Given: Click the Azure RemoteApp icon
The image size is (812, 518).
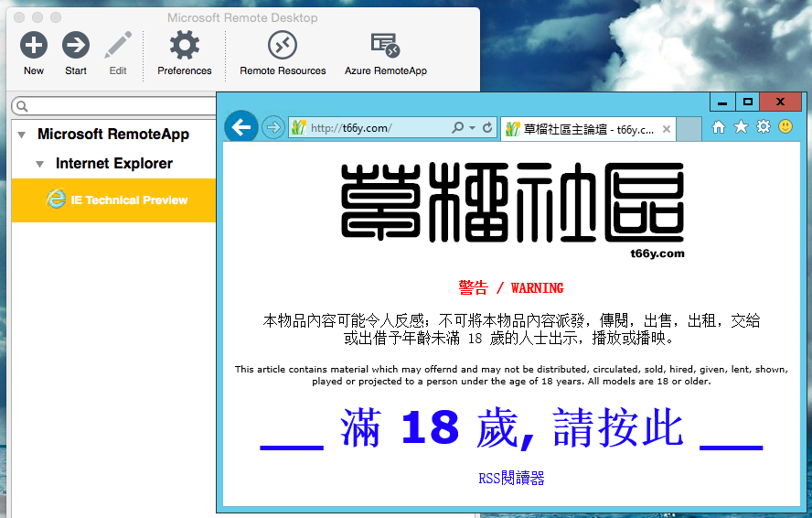Looking at the screenshot, I should coord(385,45).
